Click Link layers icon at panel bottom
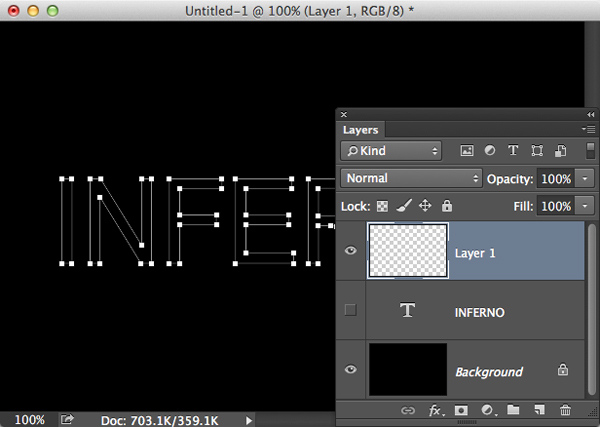 click(408, 411)
